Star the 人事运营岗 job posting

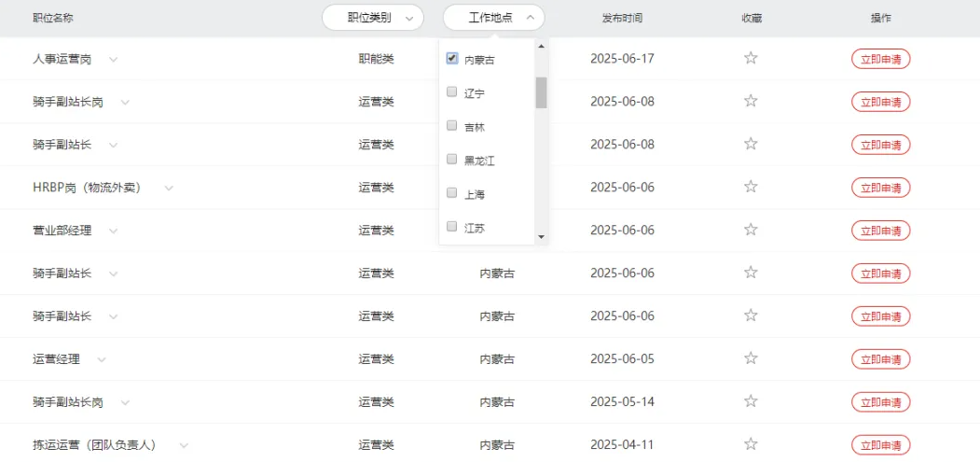click(751, 59)
